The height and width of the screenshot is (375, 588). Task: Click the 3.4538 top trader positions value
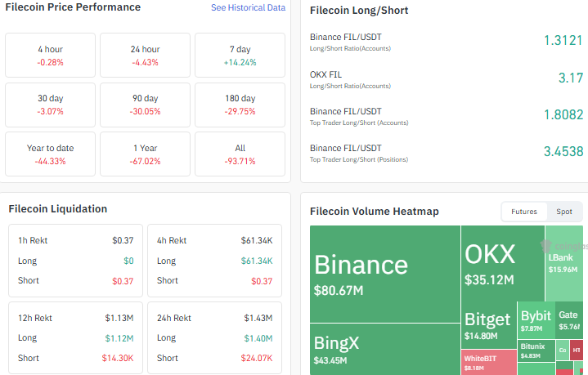pos(563,151)
